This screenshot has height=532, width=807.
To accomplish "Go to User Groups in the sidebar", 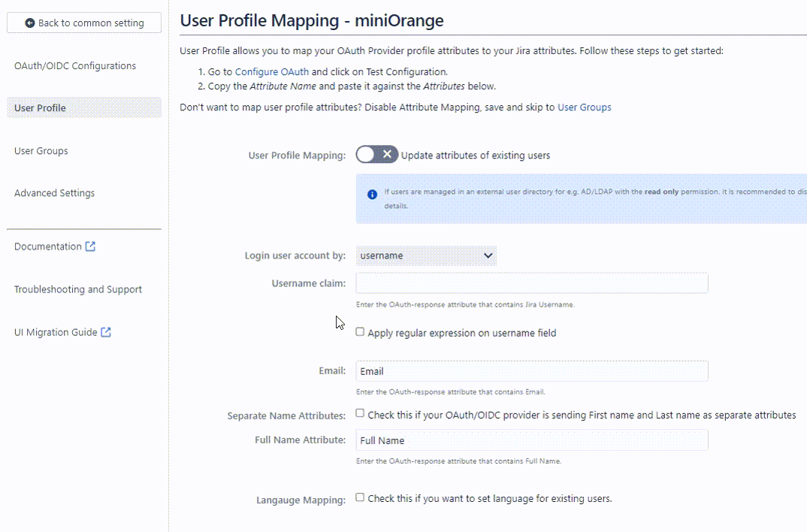I will (41, 151).
